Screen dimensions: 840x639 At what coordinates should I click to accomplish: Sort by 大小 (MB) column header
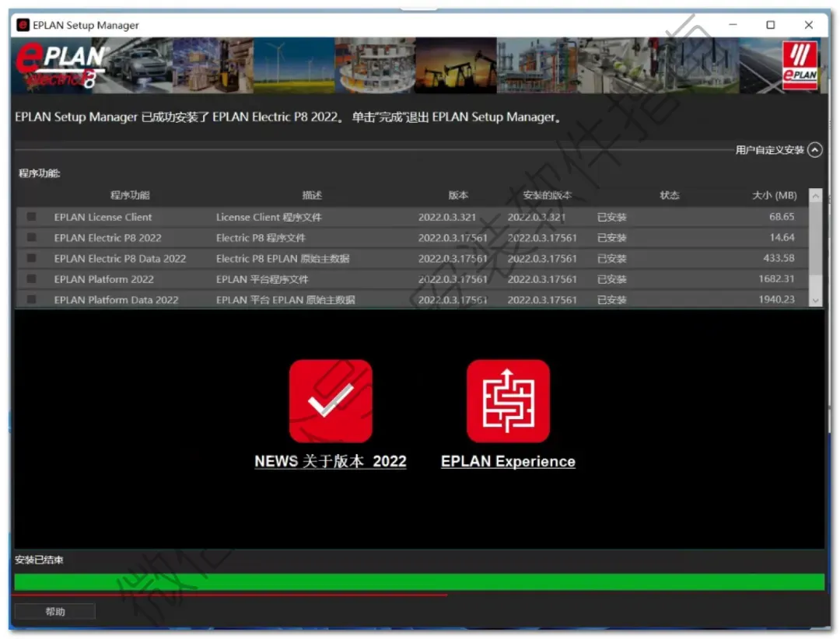pos(775,195)
